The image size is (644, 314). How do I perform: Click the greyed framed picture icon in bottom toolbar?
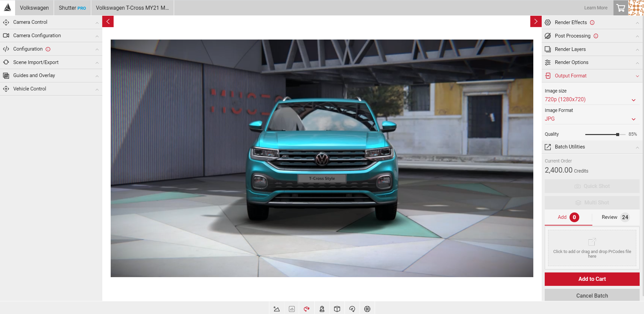point(292,309)
